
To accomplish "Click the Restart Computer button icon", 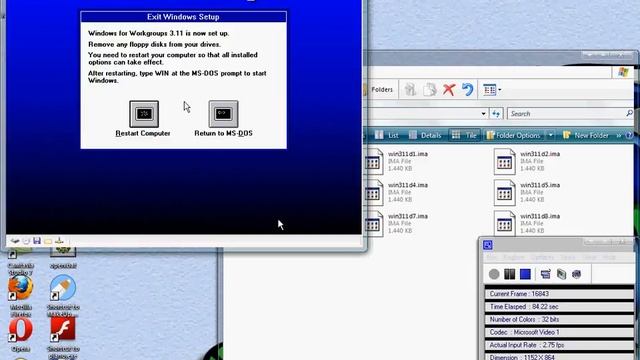I will 144,114.
